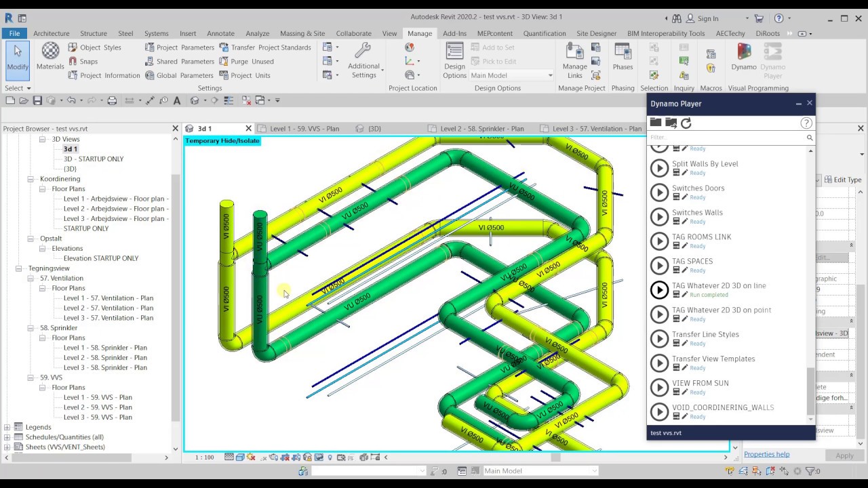Viewport: 868px width, 488px height.
Task: Open Project Parameters
Action: (x=180, y=47)
